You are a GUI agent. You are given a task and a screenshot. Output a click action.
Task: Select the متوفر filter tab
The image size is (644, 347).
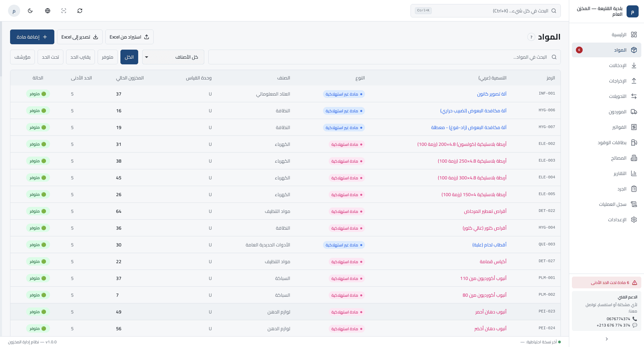point(108,57)
